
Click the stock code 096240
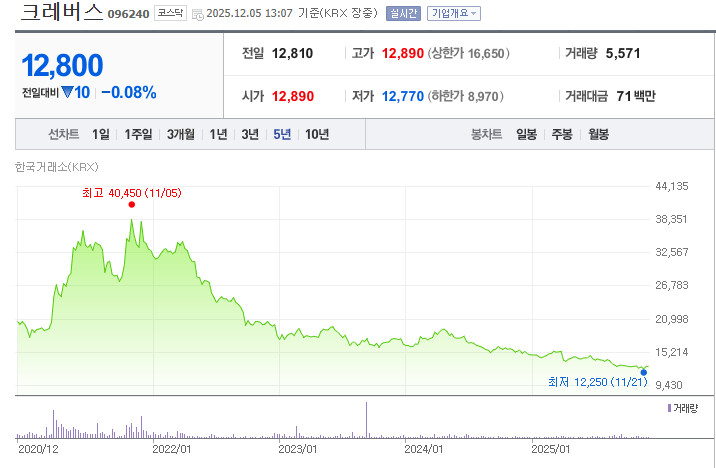pyautogui.click(x=128, y=14)
